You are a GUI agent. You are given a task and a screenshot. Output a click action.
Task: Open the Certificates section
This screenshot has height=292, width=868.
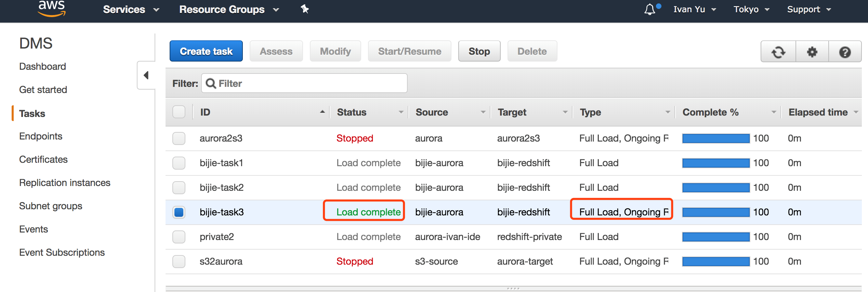(x=43, y=159)
